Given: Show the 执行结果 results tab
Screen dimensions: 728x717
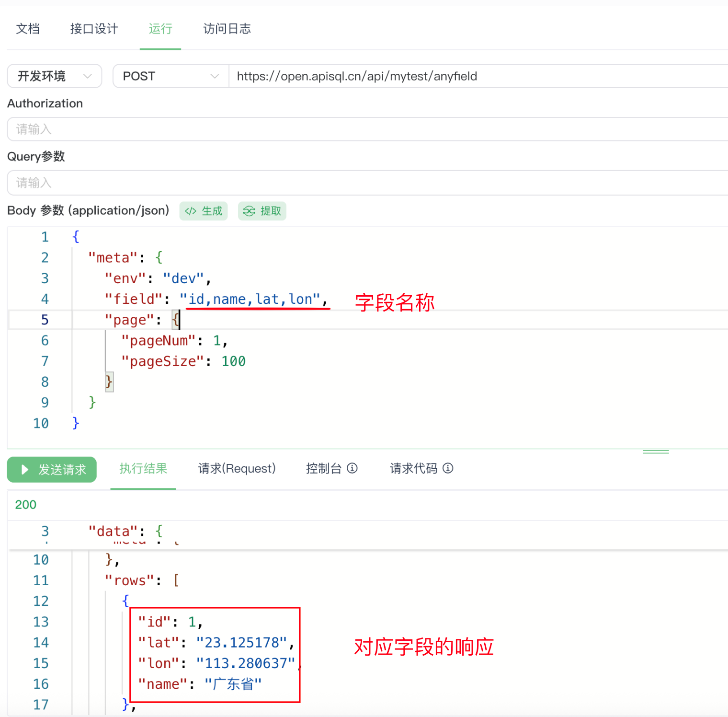Looking at the screenshot, I should tap(143, 469).
